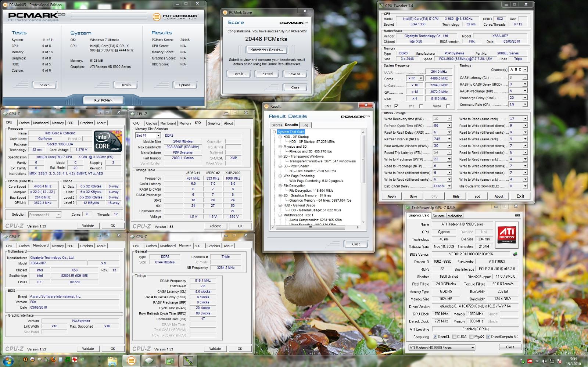Click Apply in CPU-Tweaker

pos(392,196)
